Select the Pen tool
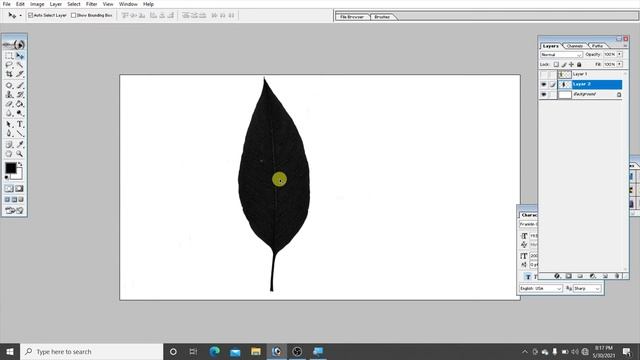The width and height of the screenshot is (640, 360). (9, 133)
